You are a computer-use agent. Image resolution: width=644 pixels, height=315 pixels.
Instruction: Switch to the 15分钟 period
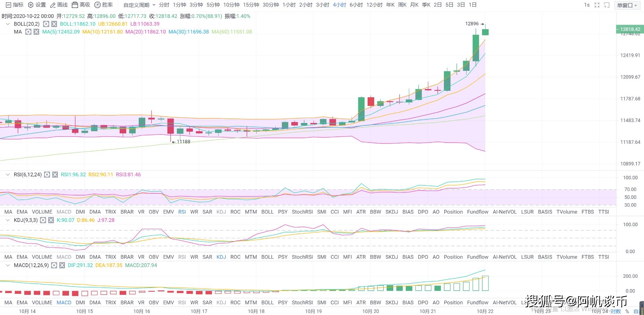click(x=251, y=5)
